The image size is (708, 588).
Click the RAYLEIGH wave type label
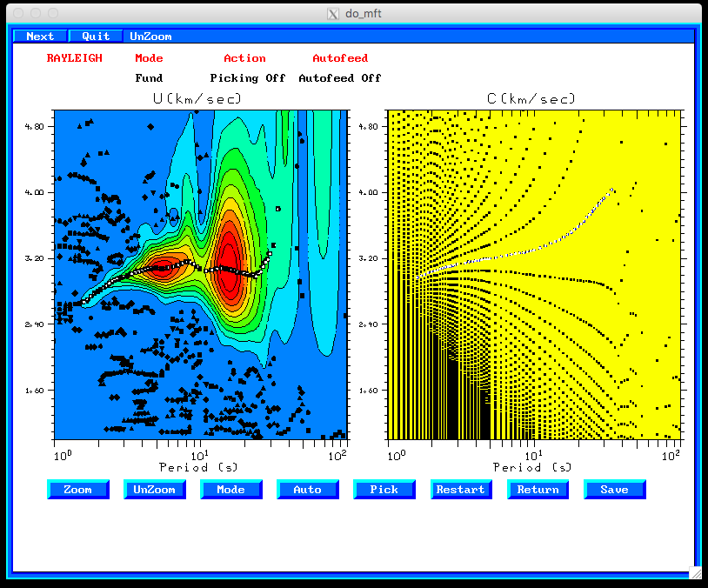[75, 58]
